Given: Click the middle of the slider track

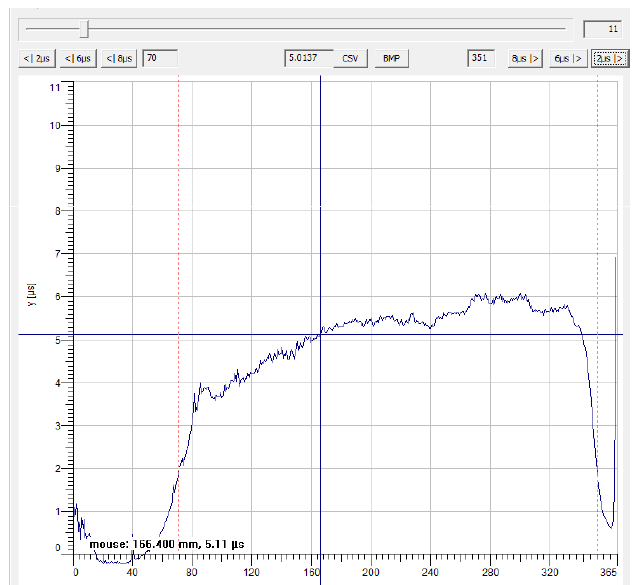Looking at the screenshot, I should point(297,29).
